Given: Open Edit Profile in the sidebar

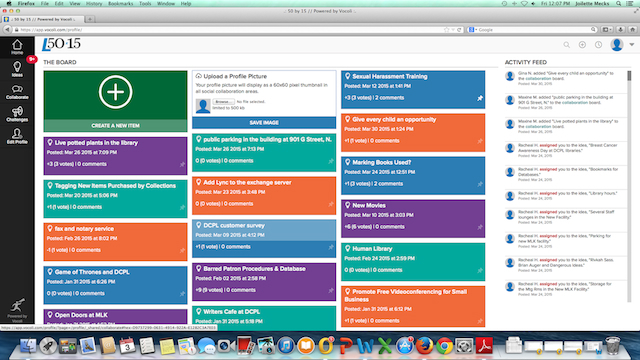Looking at the screenshot, I should tap(17, 136).
